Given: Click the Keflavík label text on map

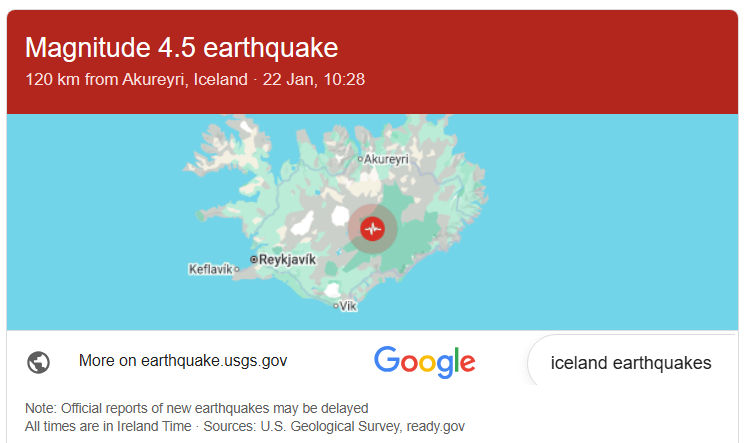Looking at the screenshot, I should pyautogui.click(x=209, y=269).
